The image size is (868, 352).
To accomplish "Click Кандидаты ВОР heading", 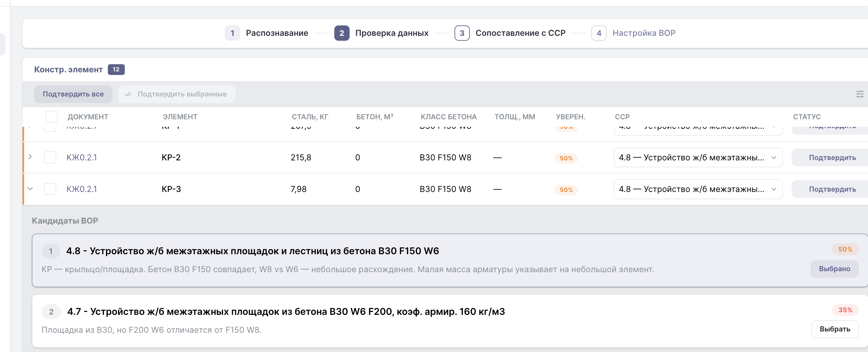I will [65, 221].
